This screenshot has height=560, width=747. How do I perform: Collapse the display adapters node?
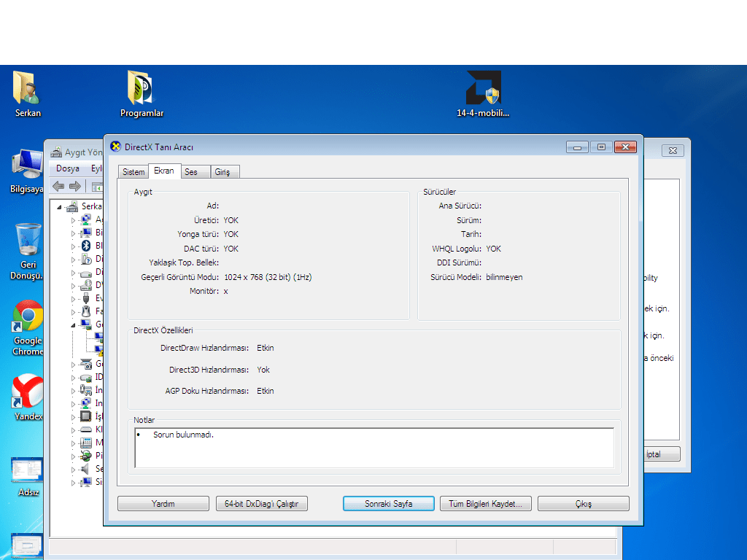(73, 324)
